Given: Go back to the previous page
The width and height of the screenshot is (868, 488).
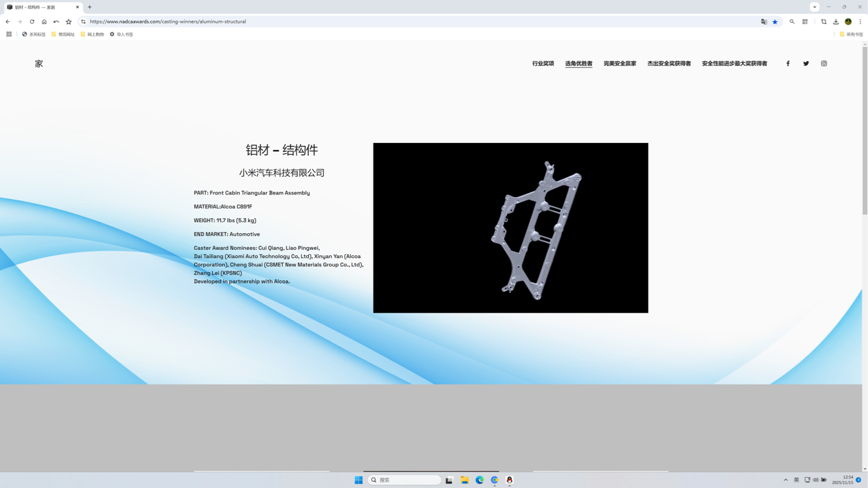Looking at the screenshot, I should click(8, 22).
